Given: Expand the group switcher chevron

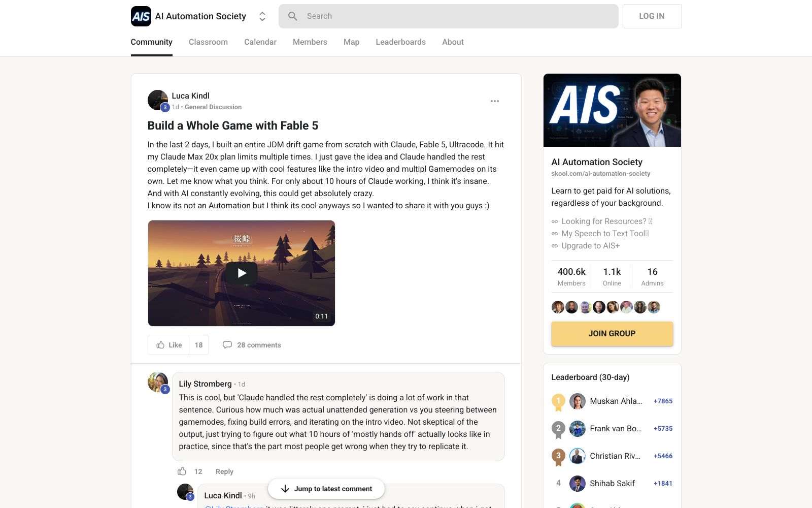Looking at the screenshot, I should (262, 16).
